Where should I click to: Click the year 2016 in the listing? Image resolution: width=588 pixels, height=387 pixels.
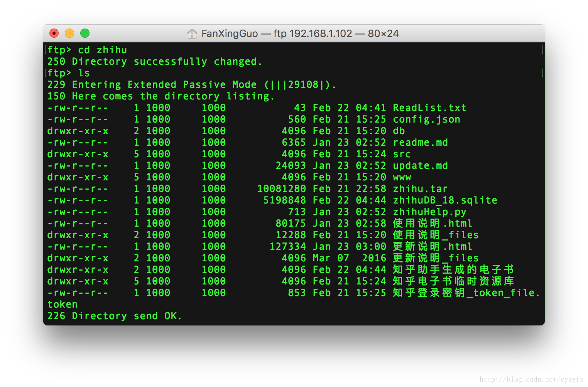click(374, 258)
